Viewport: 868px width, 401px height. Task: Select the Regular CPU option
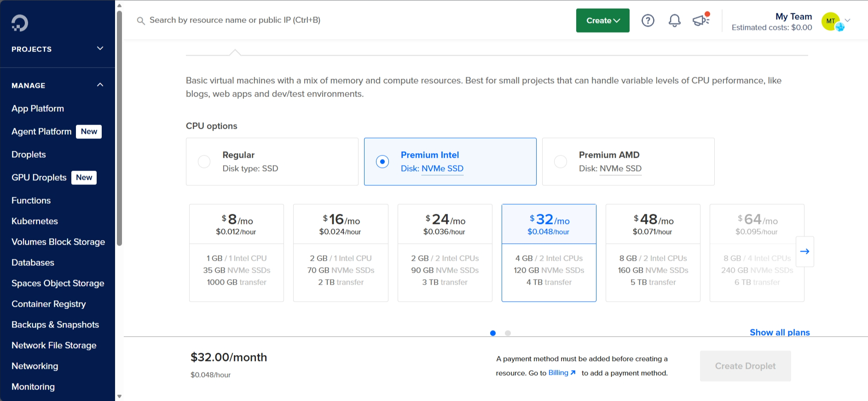pyautogui.click(x=272, y=162)
